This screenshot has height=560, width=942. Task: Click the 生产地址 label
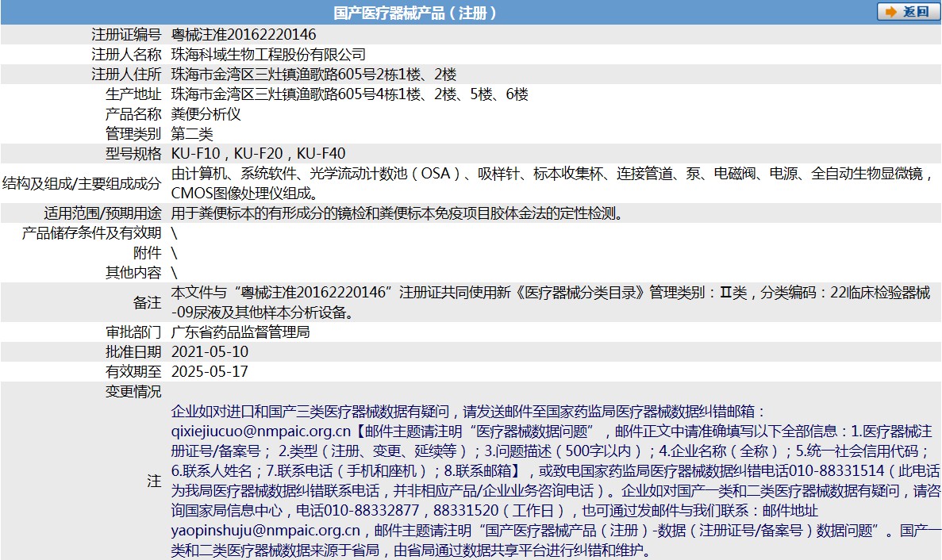133,94
